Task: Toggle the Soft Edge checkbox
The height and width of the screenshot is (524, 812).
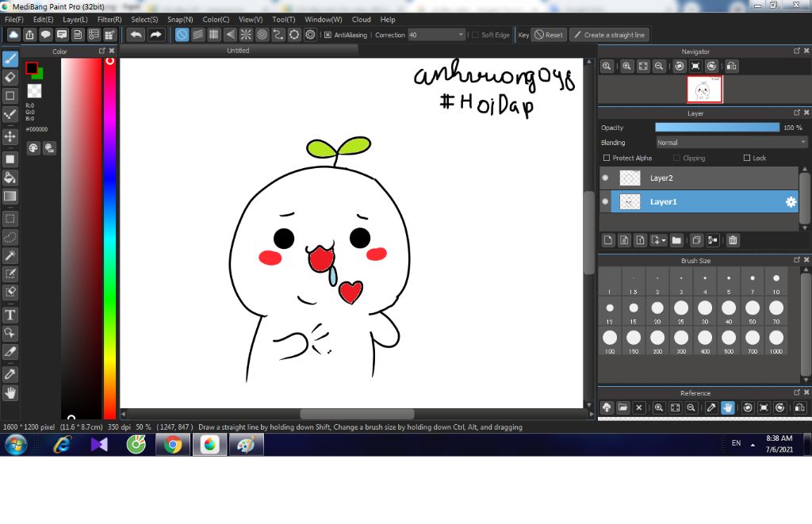Action: coord(476,35)
